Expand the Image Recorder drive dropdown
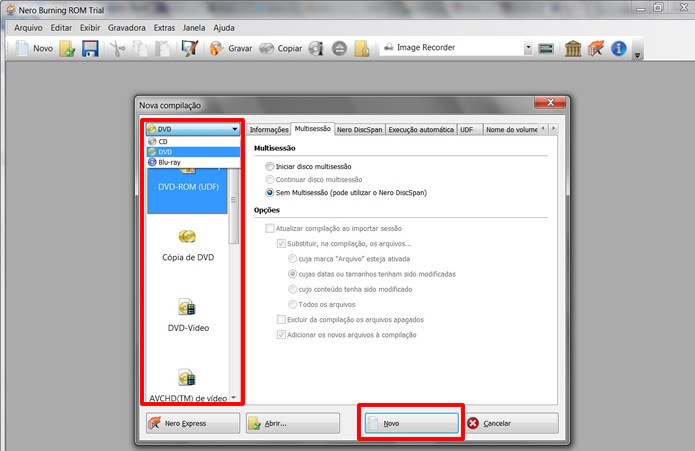The width and height of the screenshot is (695, 451). (x=527, y=47)
